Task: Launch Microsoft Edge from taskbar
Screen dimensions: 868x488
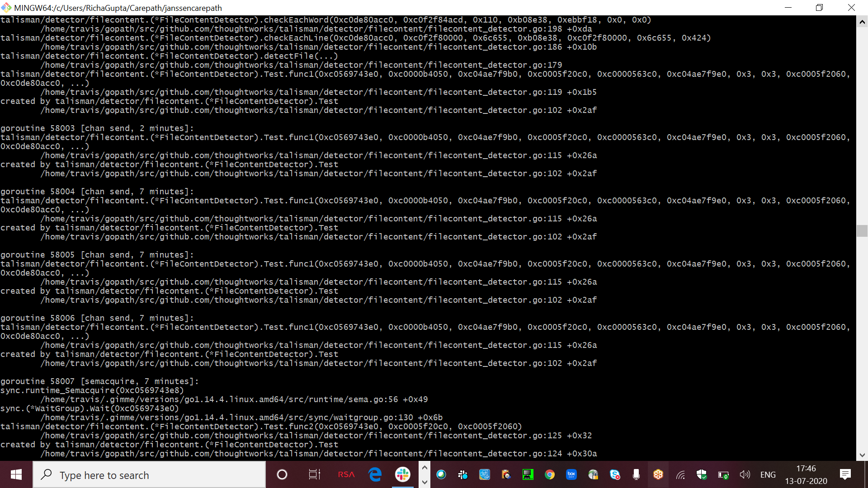Action: [375, 474]
